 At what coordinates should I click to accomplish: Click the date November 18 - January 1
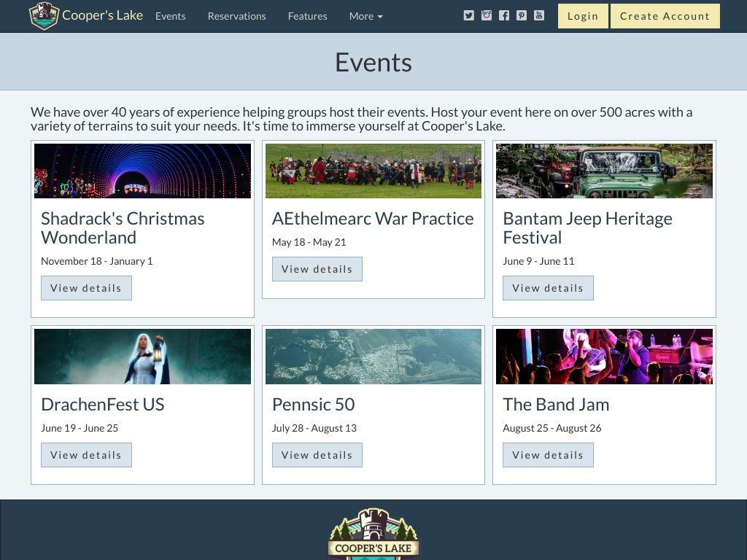coord(97,261)
